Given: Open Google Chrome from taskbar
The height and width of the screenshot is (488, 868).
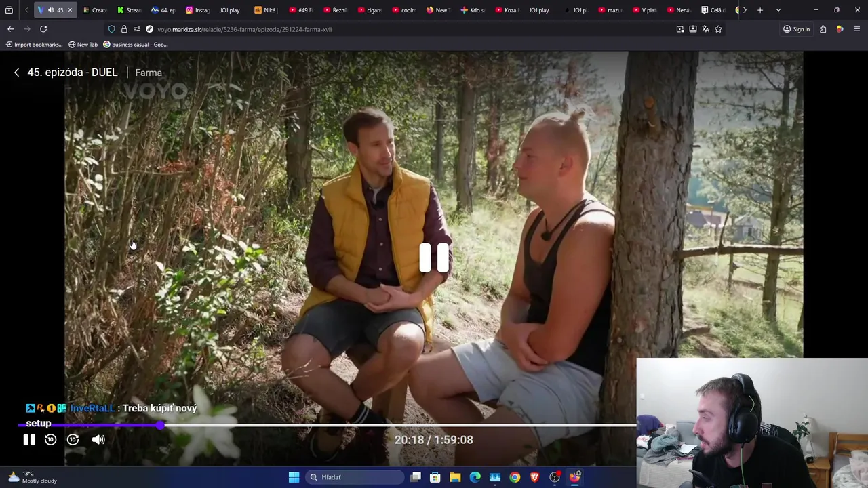Looking at the screenshot, I should pos(515,477).
